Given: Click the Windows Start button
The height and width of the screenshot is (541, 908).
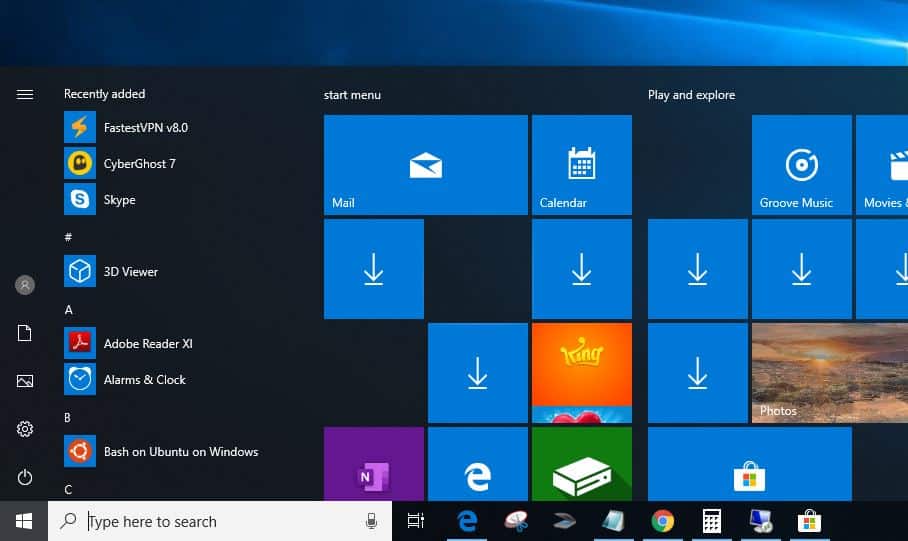Looking at the screenshot, I should [x=24, y=521].
